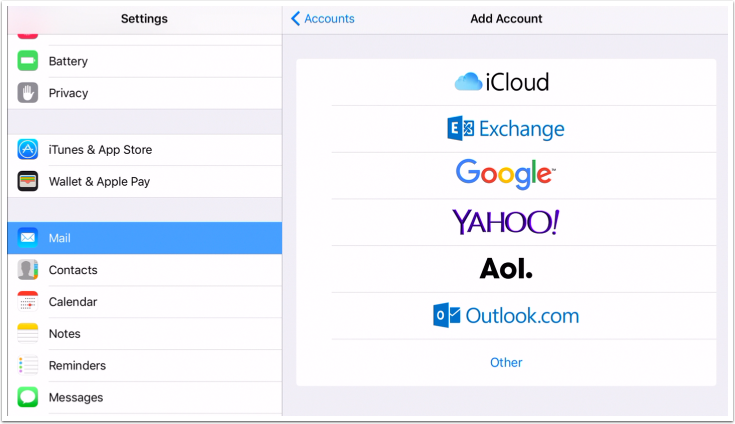Viewport: 735px width, 424px height.
Task: Tap the yellow Notes icon
Action: [28, 334]
